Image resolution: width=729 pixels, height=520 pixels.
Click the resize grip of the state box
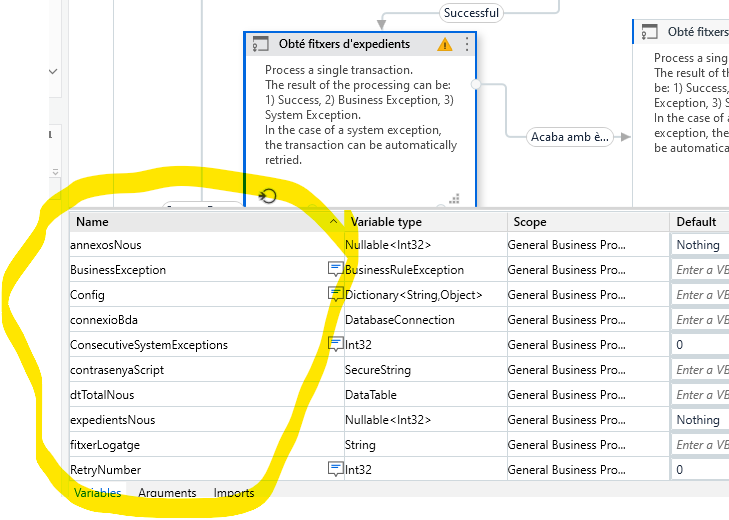click(x=454, y=199)
